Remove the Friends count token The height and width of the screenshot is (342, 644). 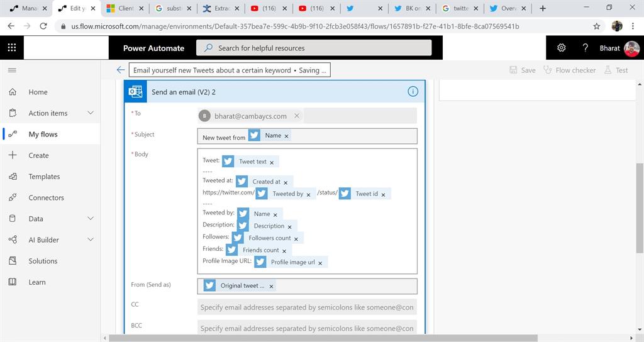click(284, 251)
